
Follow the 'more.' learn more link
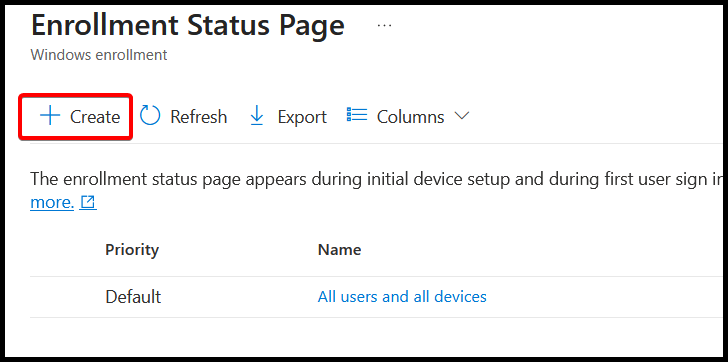coord(52,203)
